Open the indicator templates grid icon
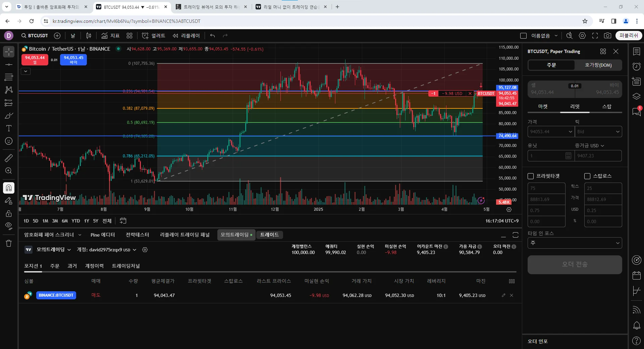The width and height of the screenshot is (644, 349). 129,36
